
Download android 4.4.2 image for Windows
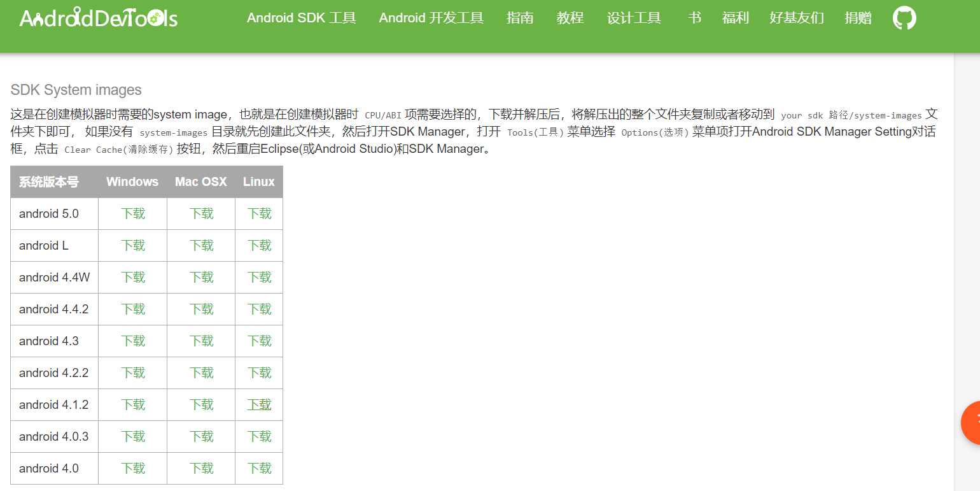click(x=133, y=309)
